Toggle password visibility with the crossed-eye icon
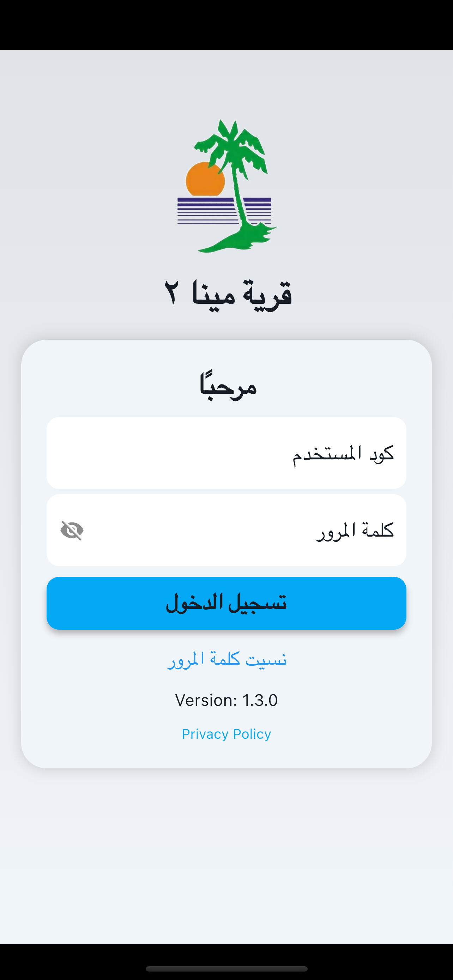Screen dimensions: 453x980 tap(72, 530)
